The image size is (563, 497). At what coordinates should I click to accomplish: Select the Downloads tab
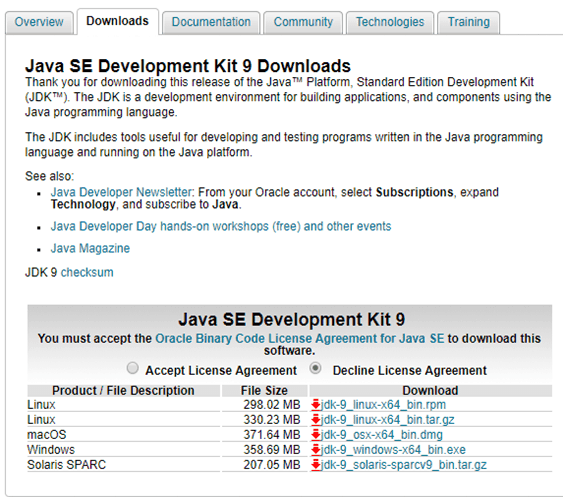click(117, 21)
